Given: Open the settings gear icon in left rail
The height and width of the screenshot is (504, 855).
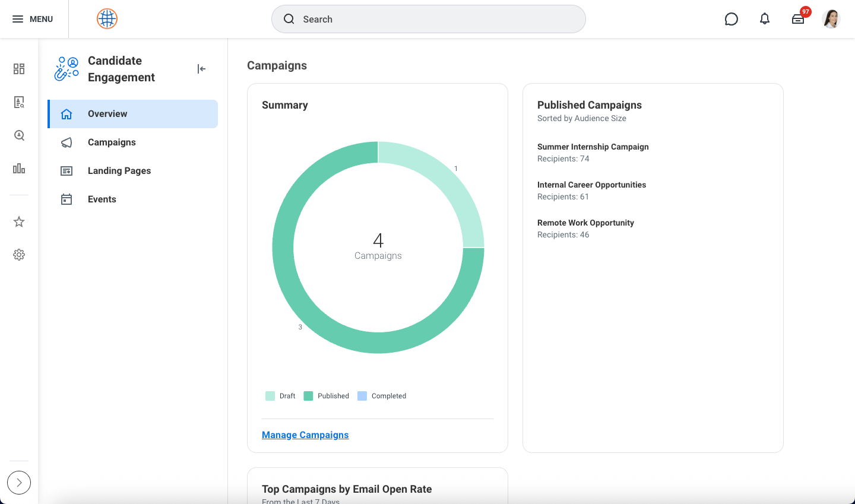Looking at the screenshot, I should 19,255.
